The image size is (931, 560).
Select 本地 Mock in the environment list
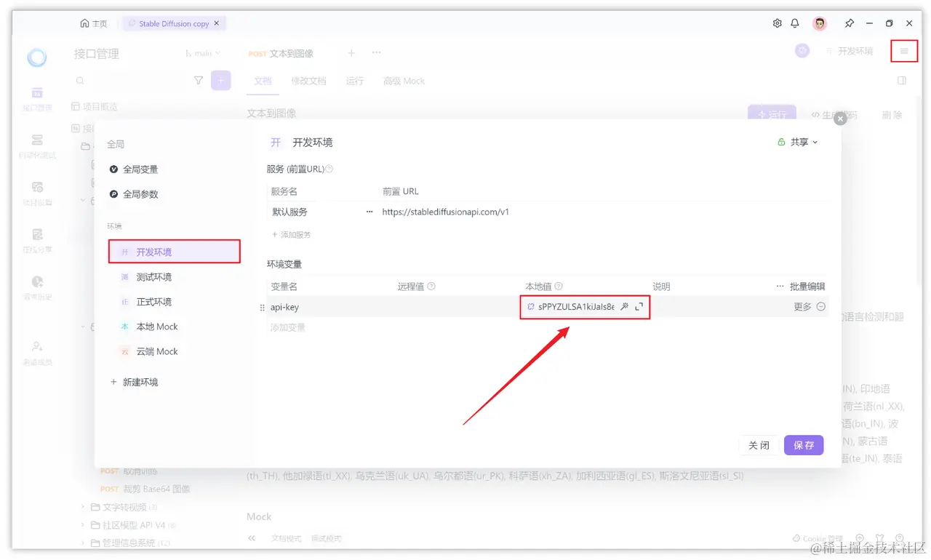(x=157, y=327)
